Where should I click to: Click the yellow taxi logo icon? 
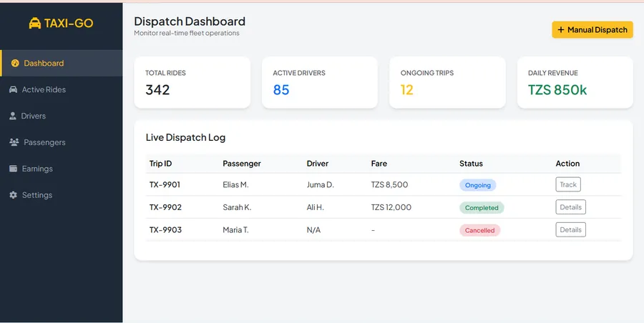click(35, 24)
